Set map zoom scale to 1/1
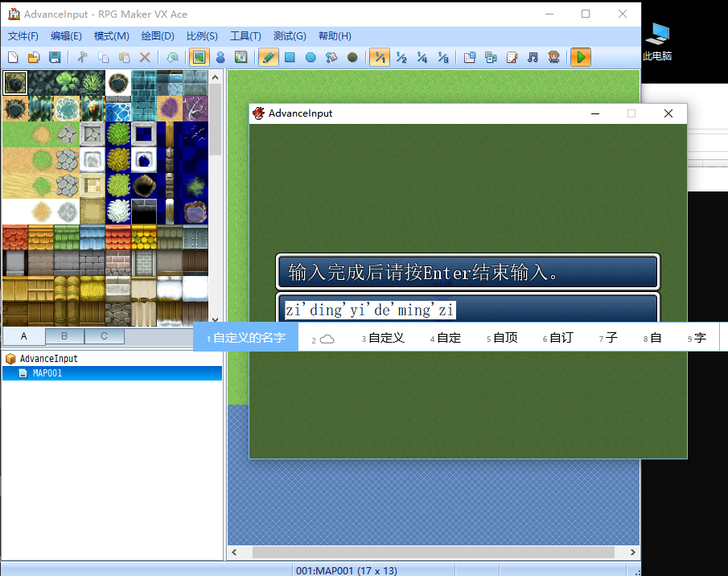The width and height of the screenshot is (728, 576). coord(380,57)
